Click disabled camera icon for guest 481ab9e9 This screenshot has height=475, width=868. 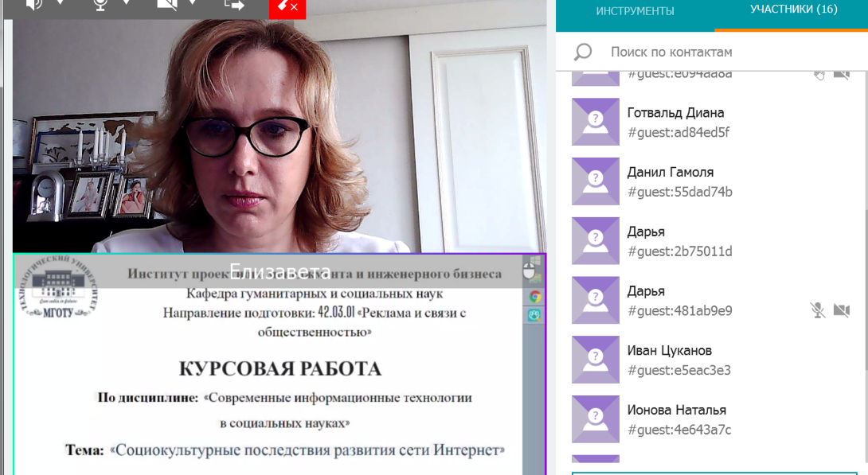pyautogui.click(x=842, y=310)
